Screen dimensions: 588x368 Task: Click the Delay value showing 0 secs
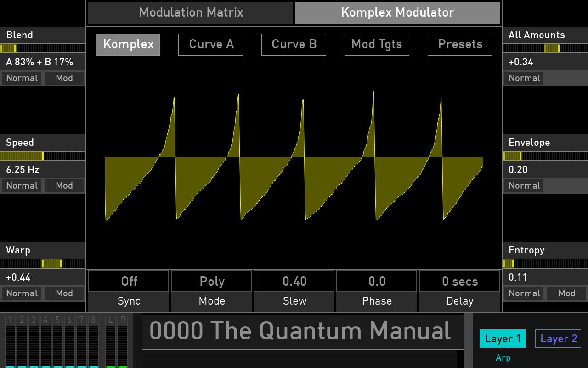coord(459,281)
